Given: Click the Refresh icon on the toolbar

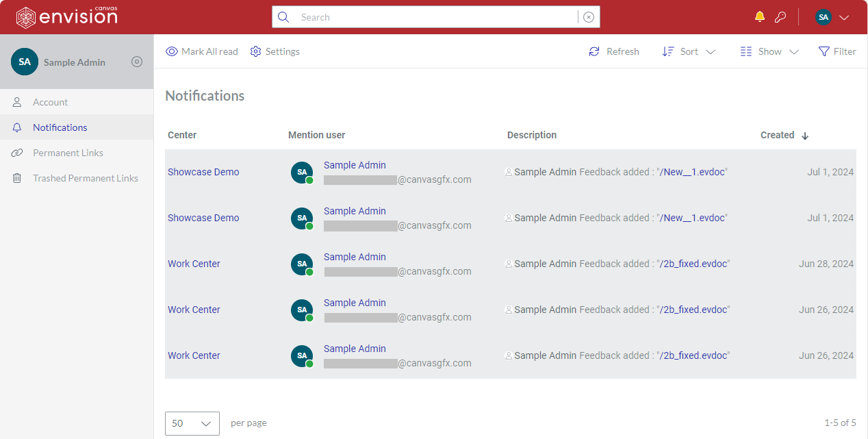Looking at the screenshot, I should 594,51.
